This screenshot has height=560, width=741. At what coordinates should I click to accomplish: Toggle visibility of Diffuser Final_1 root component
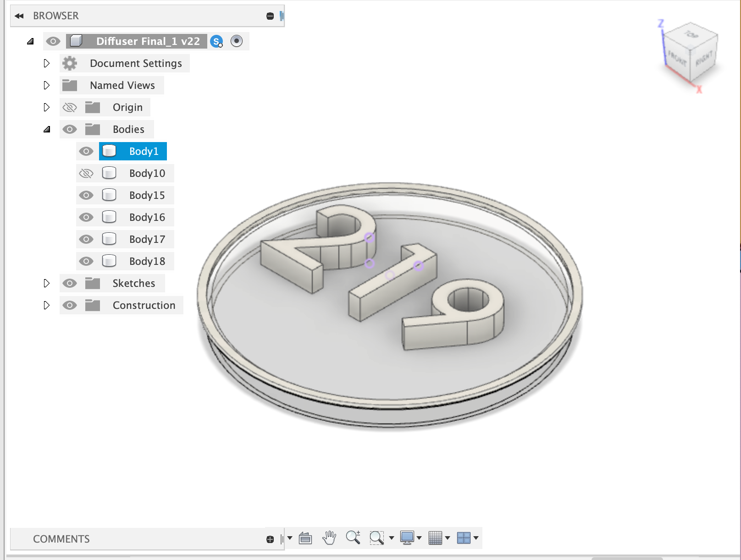[53, 41]
